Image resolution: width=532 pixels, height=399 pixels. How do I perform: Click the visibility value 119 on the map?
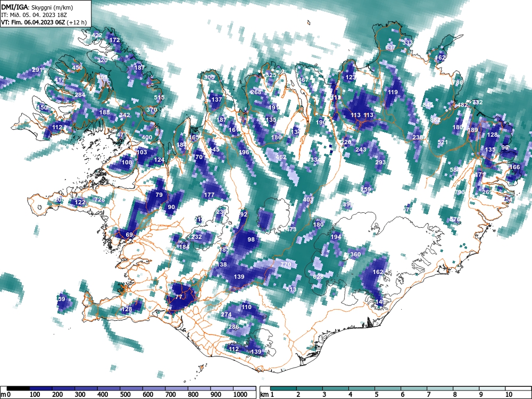[393, 92]
